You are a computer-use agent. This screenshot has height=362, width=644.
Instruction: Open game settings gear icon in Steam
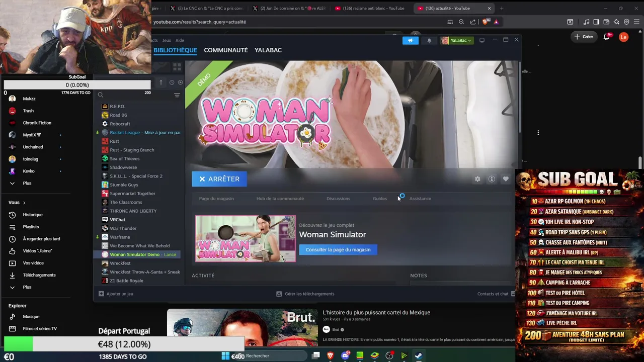[x=477, y=179]
